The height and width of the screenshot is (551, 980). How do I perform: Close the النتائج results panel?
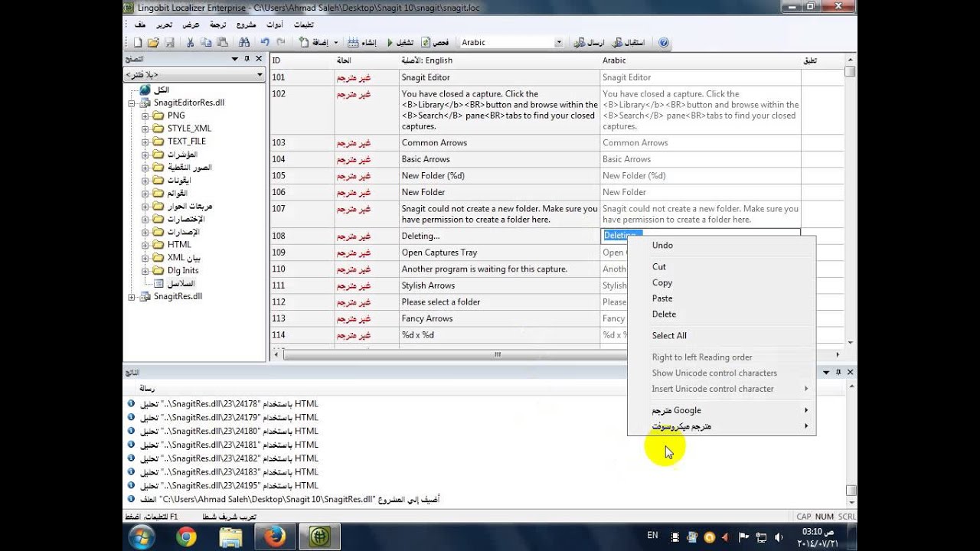click(850, 372)
